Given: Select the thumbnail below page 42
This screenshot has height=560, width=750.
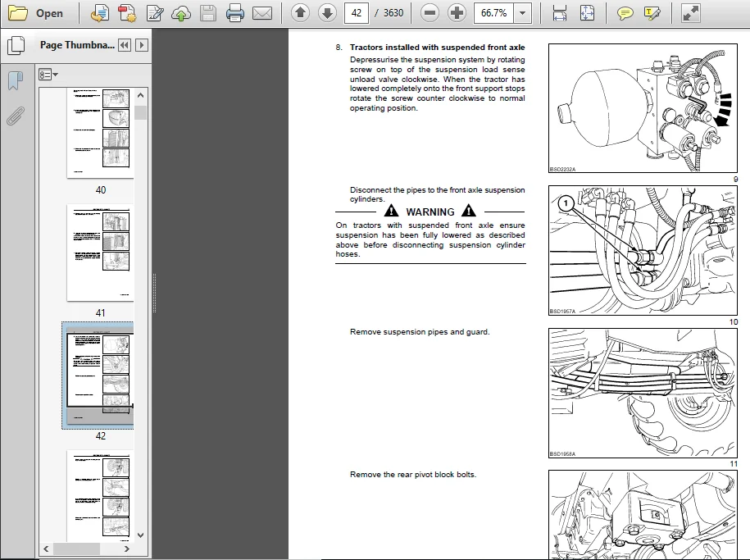Looking at the screenshot, I should (x=100, y=495).
